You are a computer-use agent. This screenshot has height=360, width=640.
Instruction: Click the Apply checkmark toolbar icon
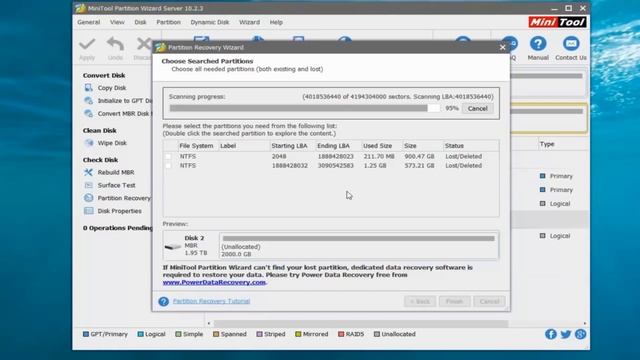point(87,44)
